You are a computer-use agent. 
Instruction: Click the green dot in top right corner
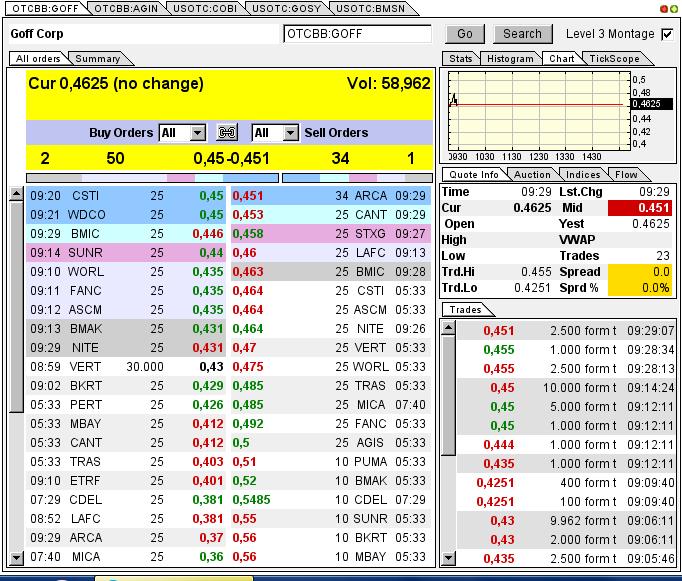(674, 9)
